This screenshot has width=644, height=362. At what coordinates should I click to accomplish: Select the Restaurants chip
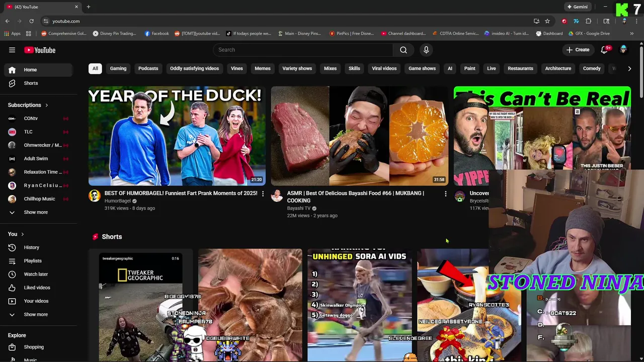tap(520, 68)
